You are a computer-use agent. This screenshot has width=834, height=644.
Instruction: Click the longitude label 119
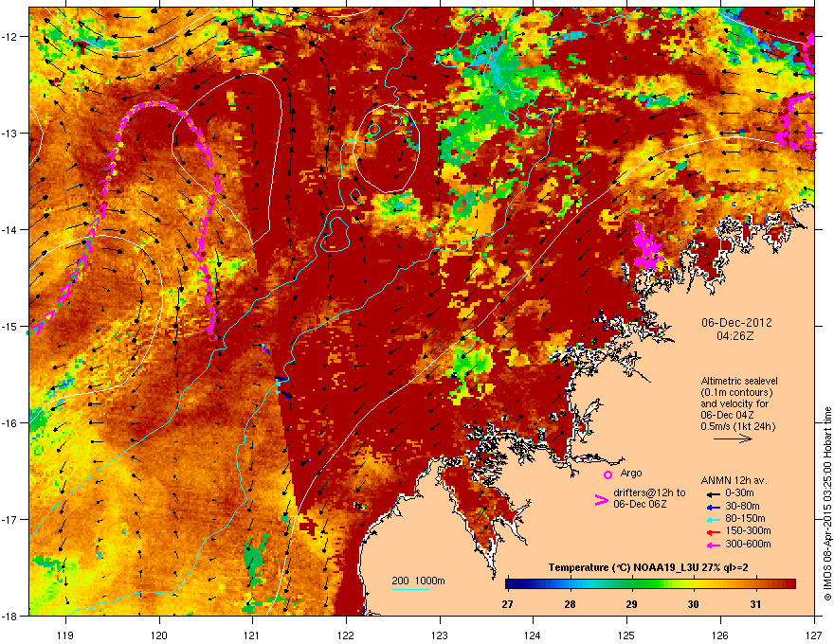65,635
